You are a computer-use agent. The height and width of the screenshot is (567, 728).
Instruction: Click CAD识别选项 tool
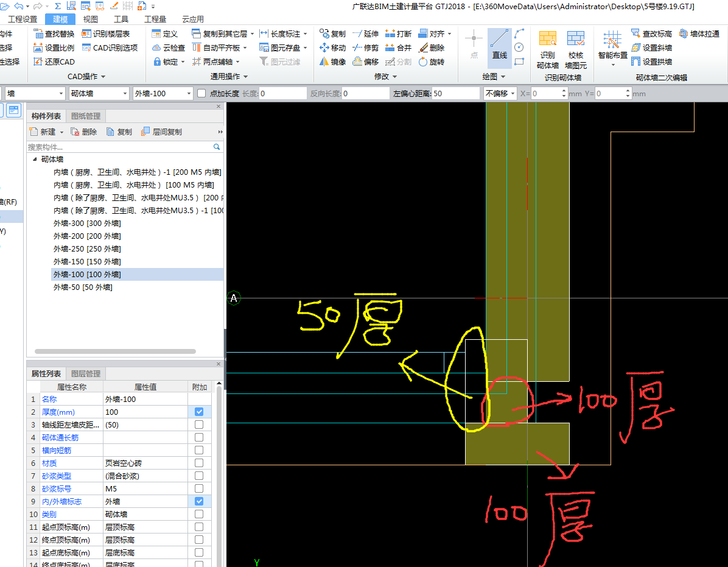tap(110, 48)
